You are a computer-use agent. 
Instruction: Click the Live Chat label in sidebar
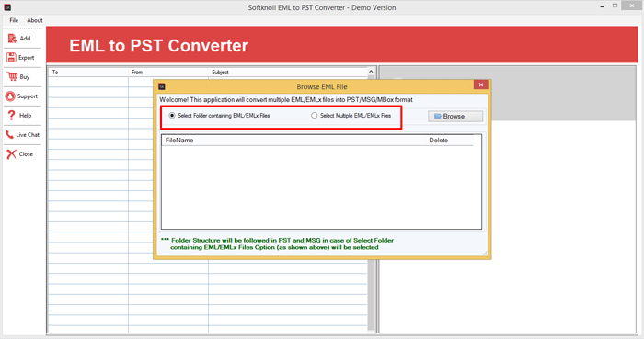pyautogui.click(x=28, y=134)
